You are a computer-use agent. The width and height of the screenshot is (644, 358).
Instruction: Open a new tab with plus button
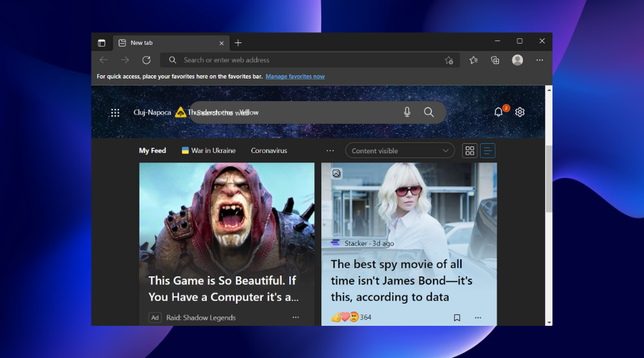[x=238, y=43]
